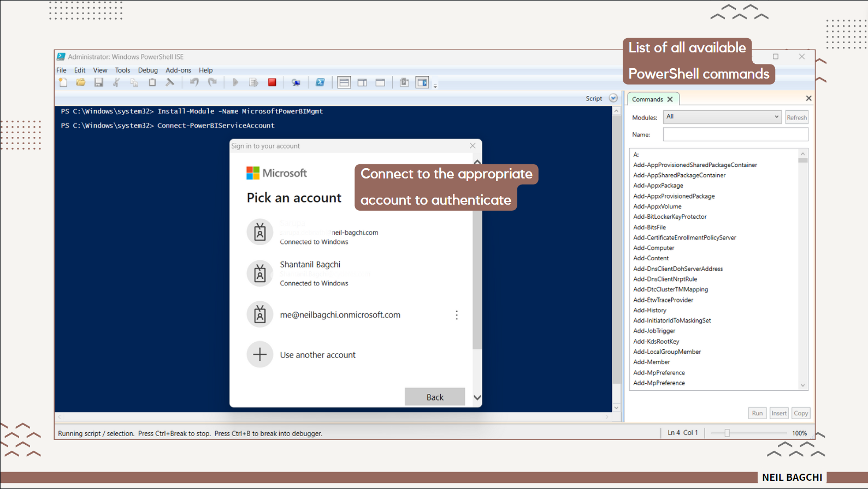Click the sign-in dialog scrollbar up arrow
This screenshot has width=868, height=489.
tap(477, 162)
